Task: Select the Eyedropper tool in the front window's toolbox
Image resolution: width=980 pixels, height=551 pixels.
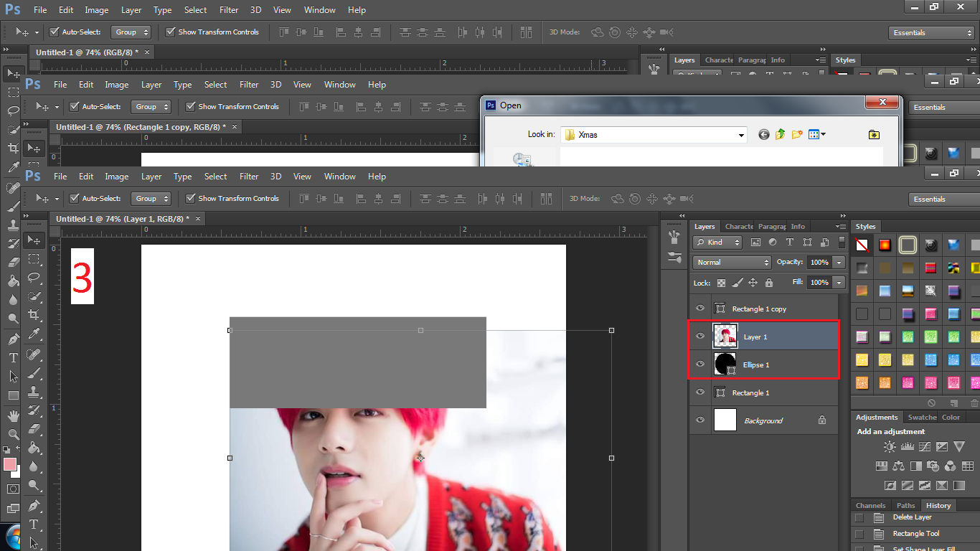Action: (33, 334)
